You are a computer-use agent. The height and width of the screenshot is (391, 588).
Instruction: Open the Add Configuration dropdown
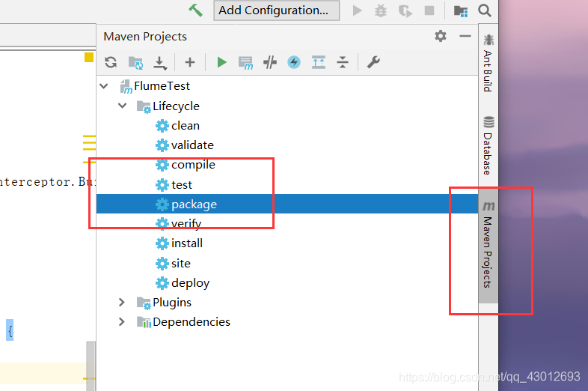(276, 10)
